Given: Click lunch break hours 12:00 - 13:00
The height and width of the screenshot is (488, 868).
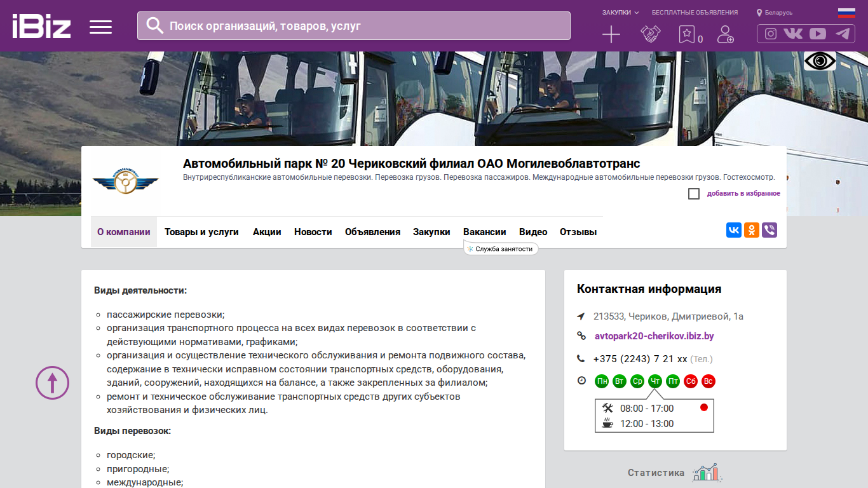Looking at the screenshot, I should tap(647, 424).
